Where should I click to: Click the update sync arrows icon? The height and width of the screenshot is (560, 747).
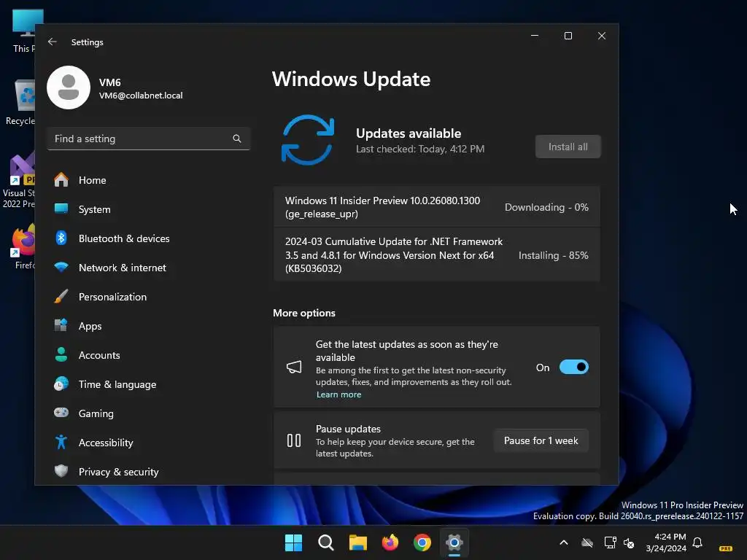[308, 140]
